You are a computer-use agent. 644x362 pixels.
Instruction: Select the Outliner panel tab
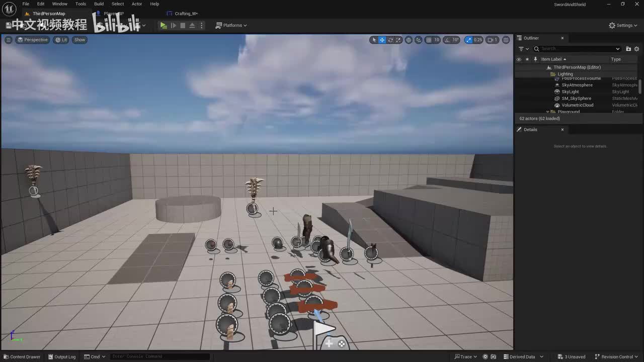(x=531, y=38)
